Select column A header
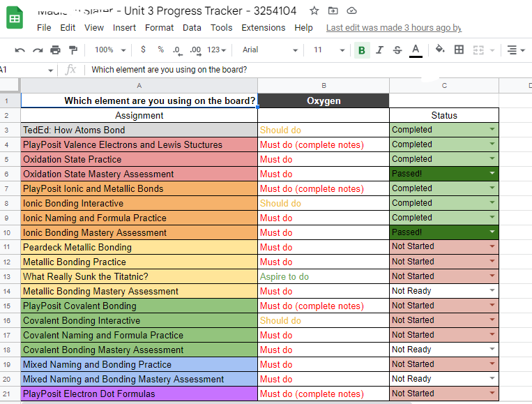The height and width of the screenshot is (404, 532). [x=139, y=86]
